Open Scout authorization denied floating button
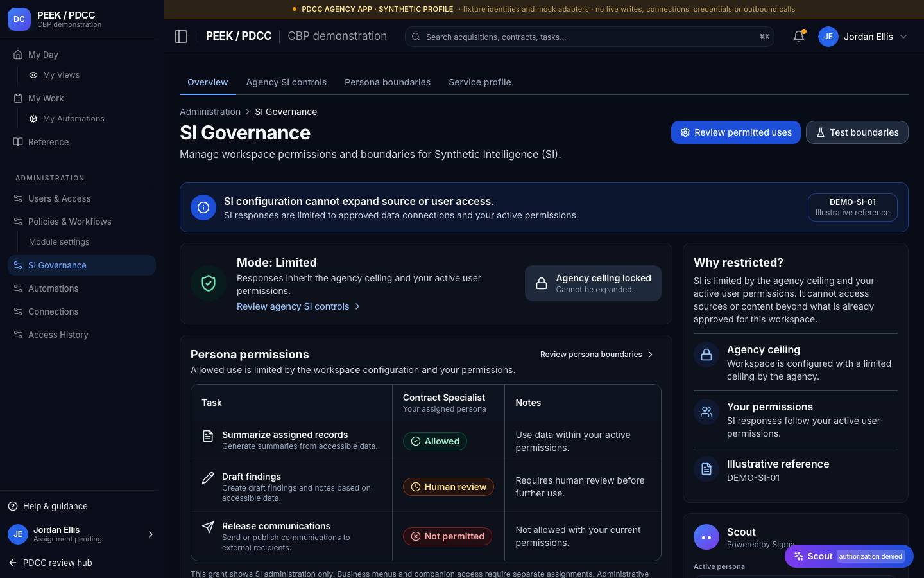Image resolution: width=924 pixels, height=578 pixels. click(x=849, y=556)
